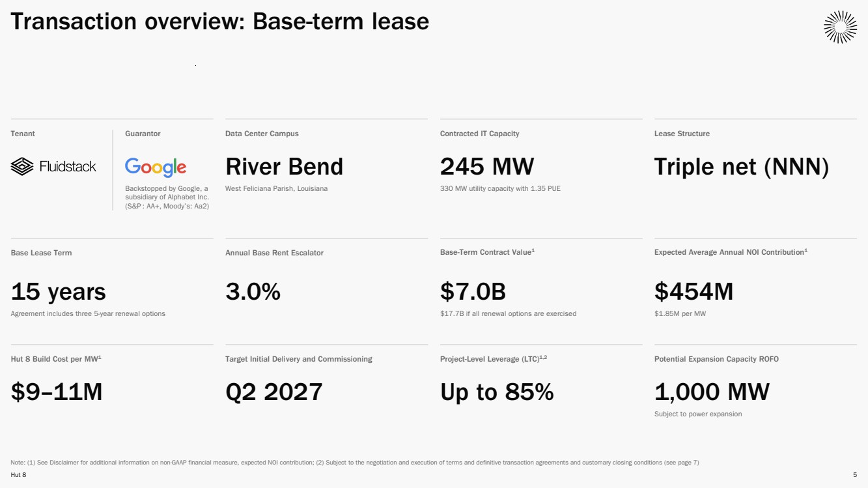The image size is (868, 488).
Task: Select the 15 years base lease term
Action: tap(58, 292)
